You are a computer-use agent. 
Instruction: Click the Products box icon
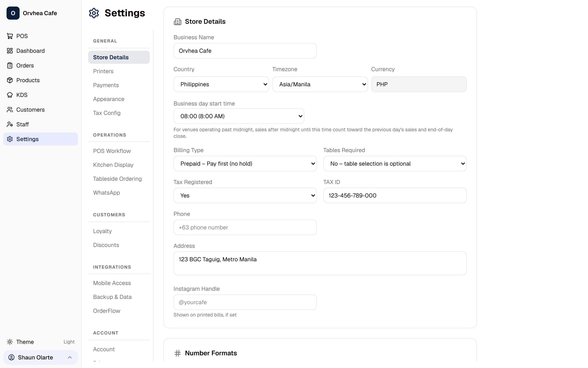[x=10, y=80]
